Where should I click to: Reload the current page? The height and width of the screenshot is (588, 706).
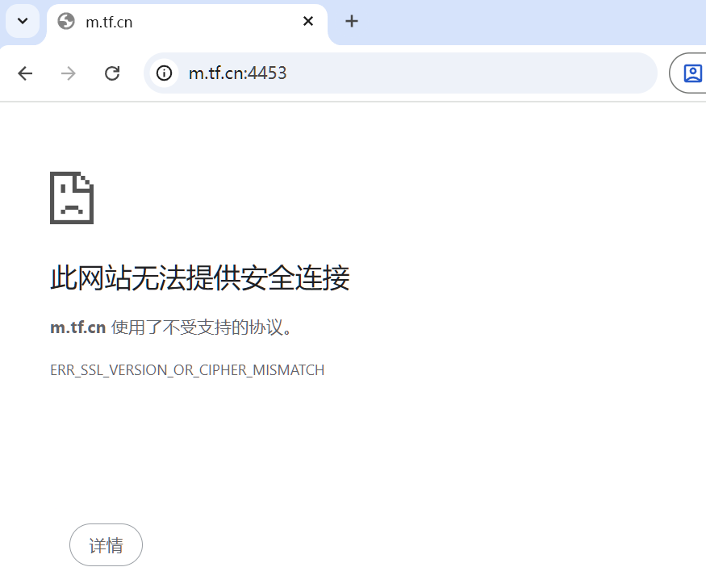[x=112, y=73]
